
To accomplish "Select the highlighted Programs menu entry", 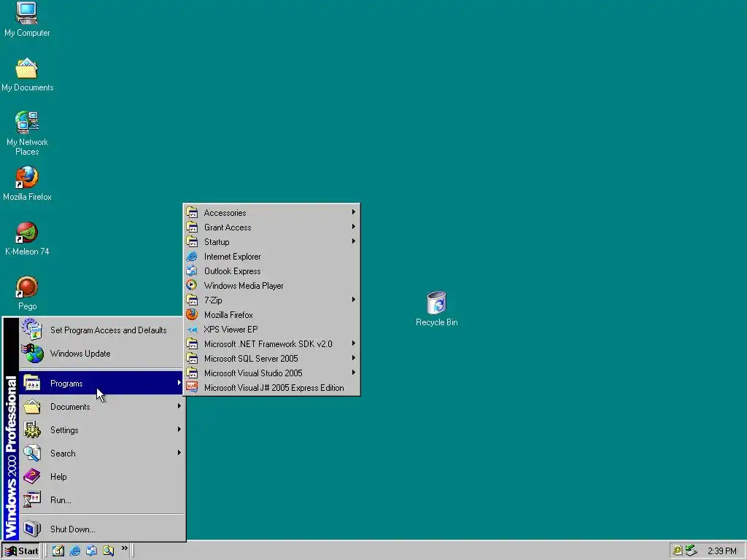I will point(101,384).
